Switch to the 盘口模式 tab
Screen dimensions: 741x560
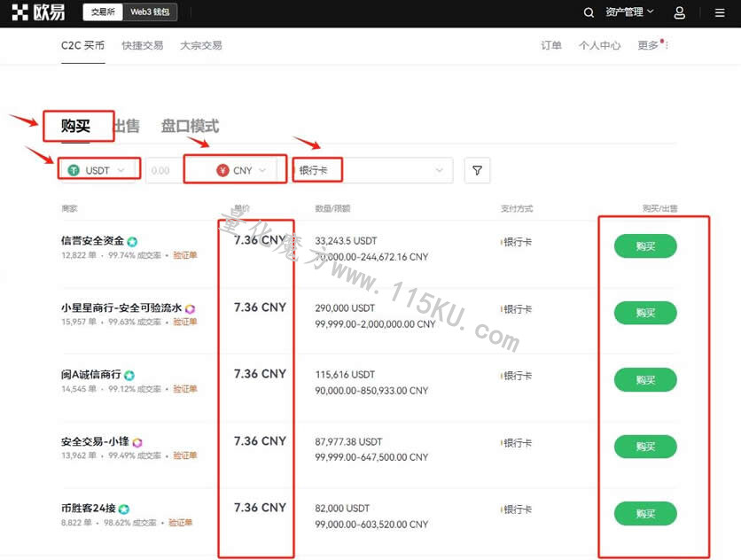click(x=190, y=126)
